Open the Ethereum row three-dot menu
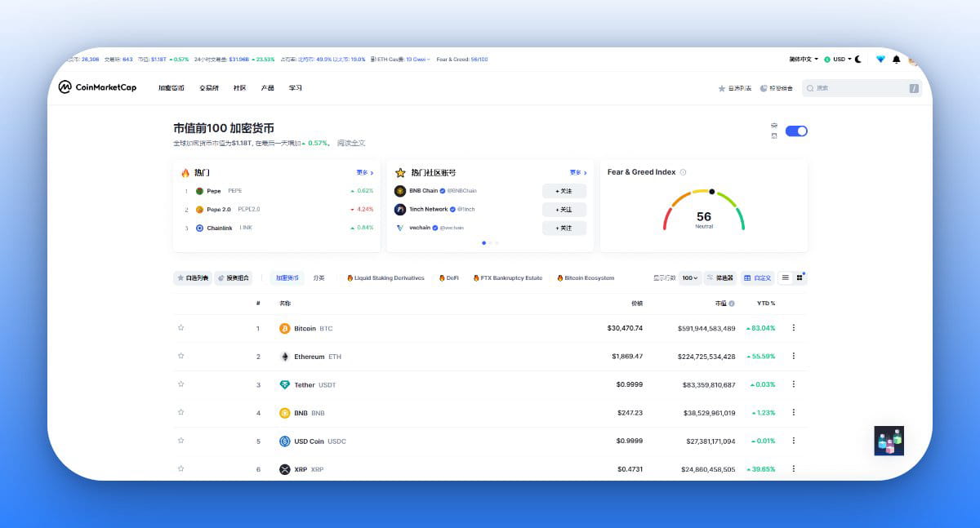The width and height of the screenshot is (980, 528). click(794, 357)
